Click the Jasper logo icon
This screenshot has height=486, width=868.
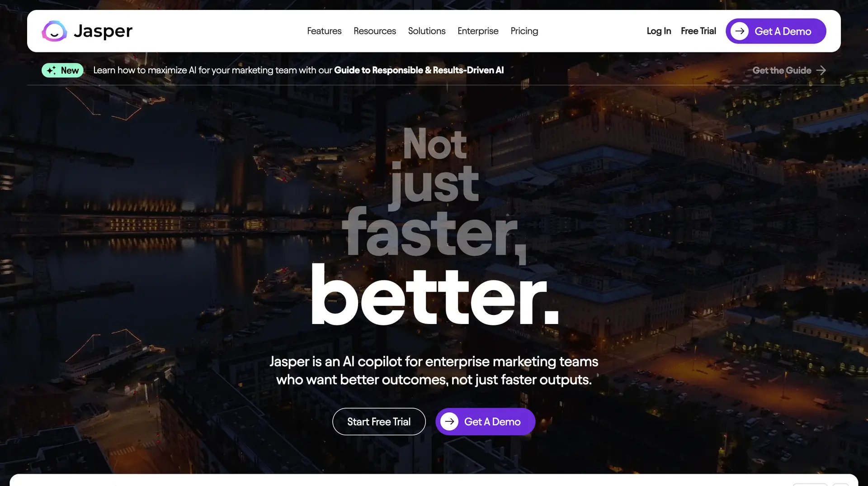click(54, 31)
